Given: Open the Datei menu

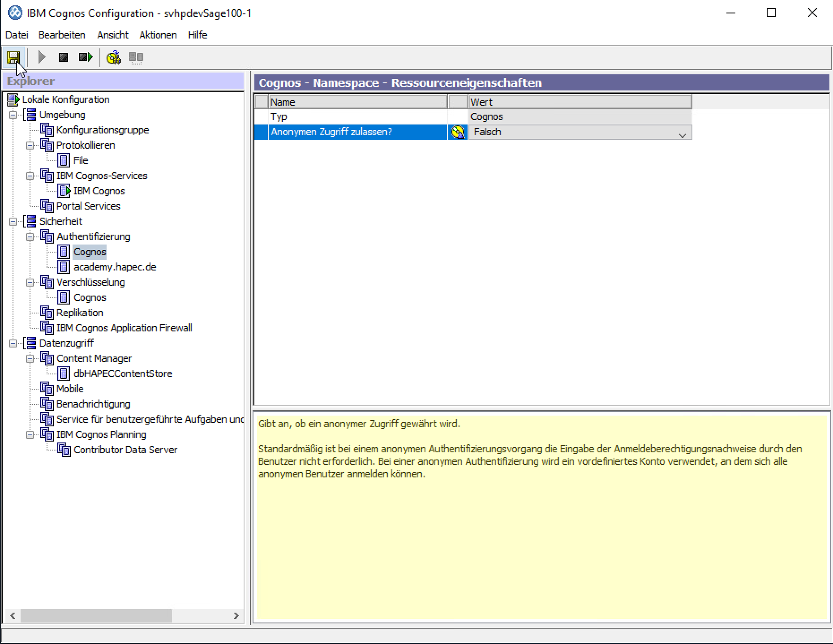Looking at the screenshot, I should pyautogui.click(x=17, y=35).
